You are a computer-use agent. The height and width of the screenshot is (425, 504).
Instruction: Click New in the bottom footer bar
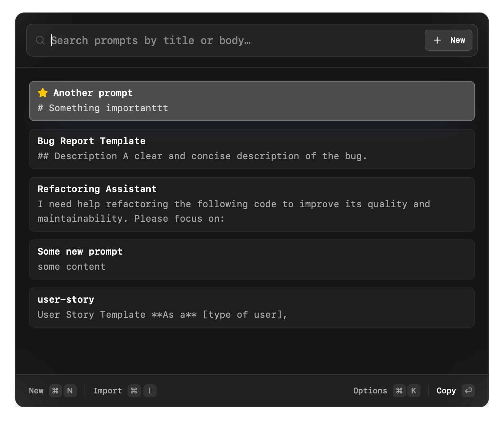coord(36,391)
